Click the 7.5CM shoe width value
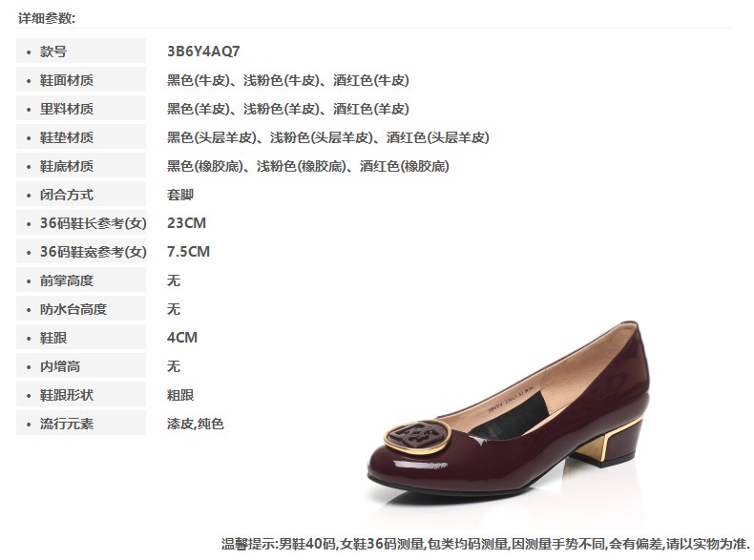Screen dimensions: 754x560 pyautogui.click(x=188, y=252)
